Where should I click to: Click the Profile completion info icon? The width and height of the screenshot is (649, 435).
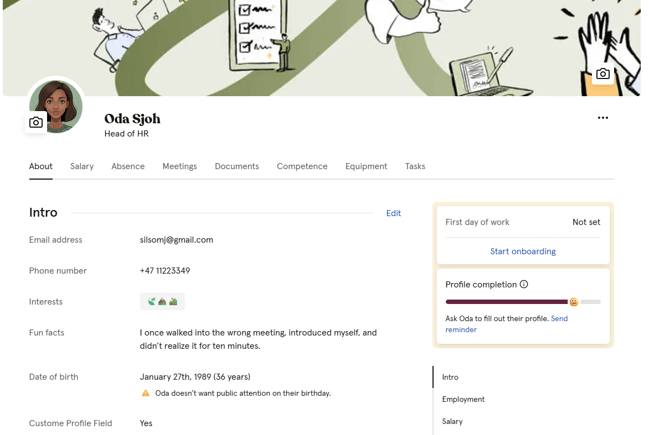pos(524,285)
